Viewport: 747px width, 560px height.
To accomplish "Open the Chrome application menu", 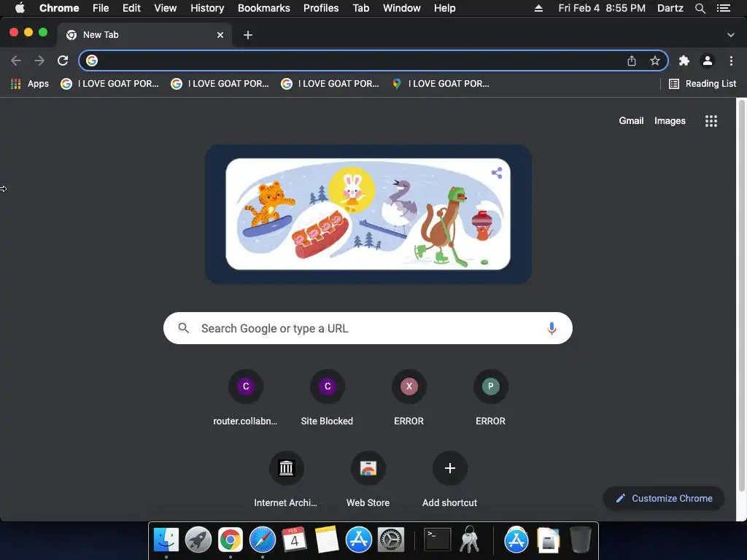I will (59, 8).
